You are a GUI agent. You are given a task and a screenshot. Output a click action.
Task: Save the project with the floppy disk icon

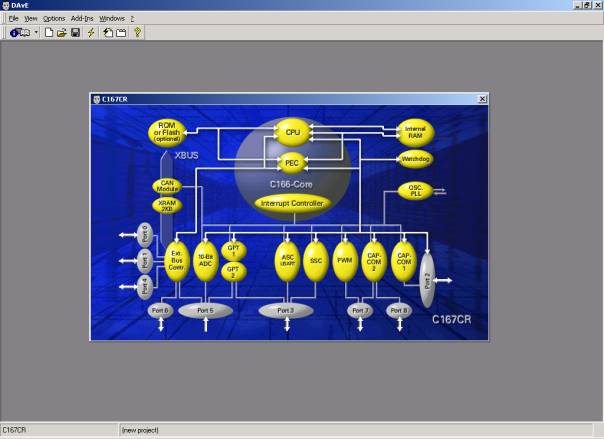click(76, 33)
